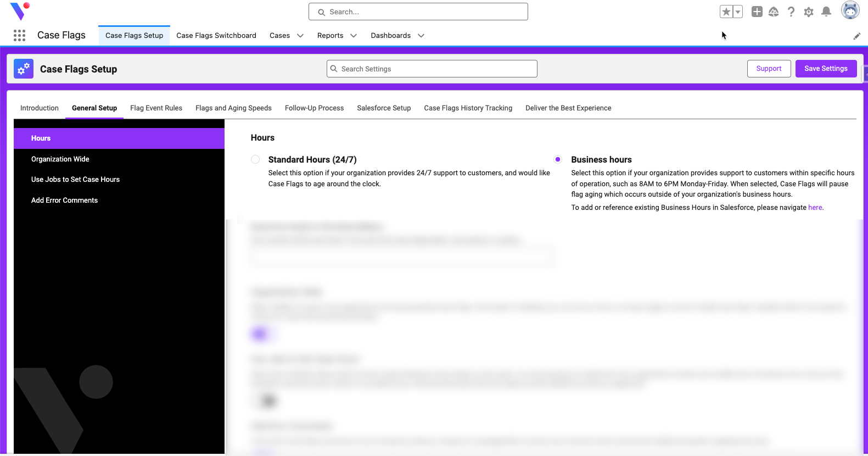Switch to the Flag Event Rules tab
This screenshot has width=868, height=456.
click(x=156, y=108)
